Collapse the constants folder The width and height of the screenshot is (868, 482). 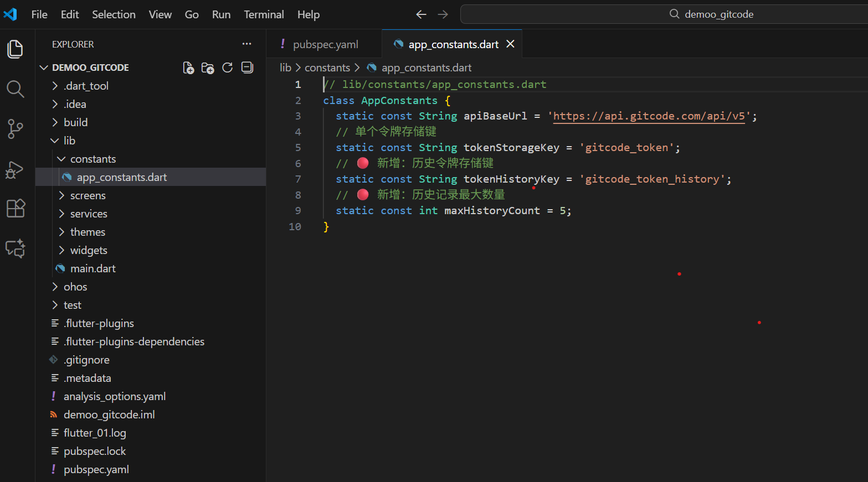[151, 159]
